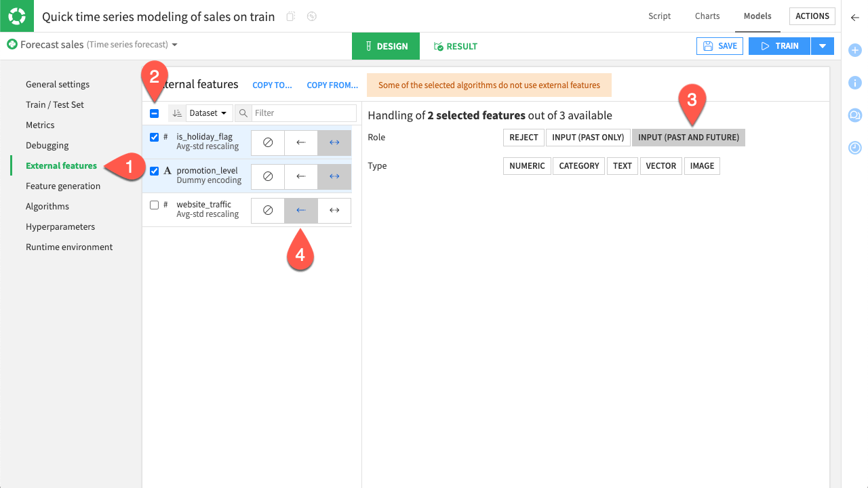Uncheck the is_holiday_flag feature

(154, 137)
